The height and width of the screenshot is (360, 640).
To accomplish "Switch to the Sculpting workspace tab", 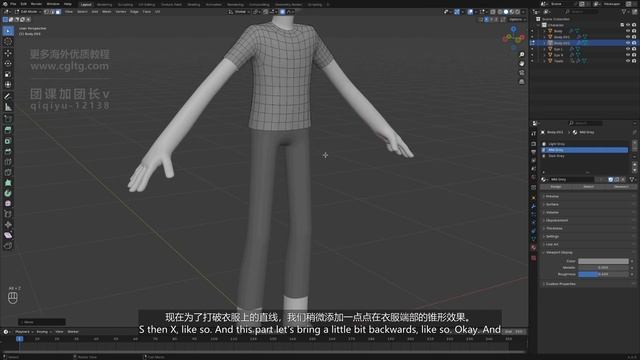I will point(125,4).
